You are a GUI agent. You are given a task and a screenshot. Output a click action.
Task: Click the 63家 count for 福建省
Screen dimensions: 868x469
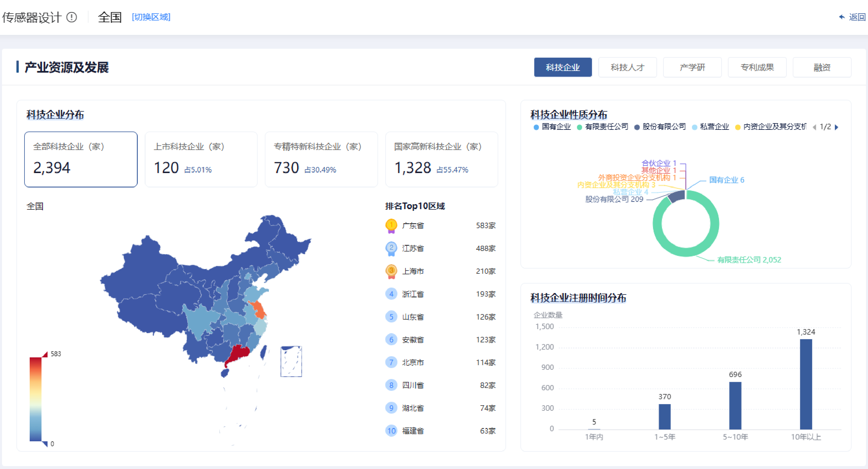pyautogui.click(x=488, y=431)
